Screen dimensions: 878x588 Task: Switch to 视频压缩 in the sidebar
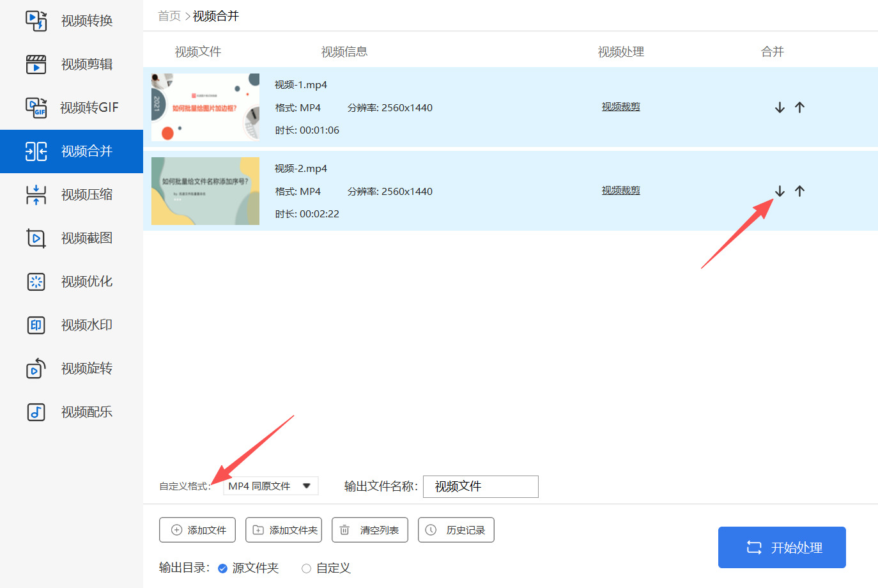[x=72, y=194]
